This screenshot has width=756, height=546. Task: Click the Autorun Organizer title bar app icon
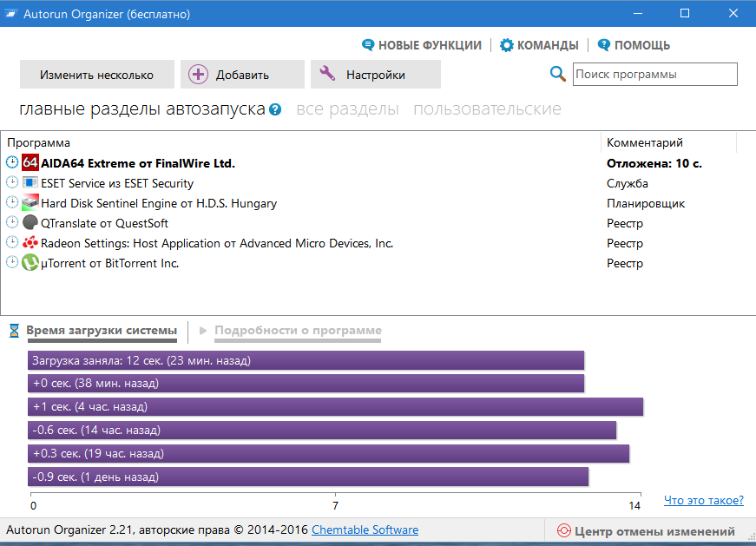pos(10,14)
